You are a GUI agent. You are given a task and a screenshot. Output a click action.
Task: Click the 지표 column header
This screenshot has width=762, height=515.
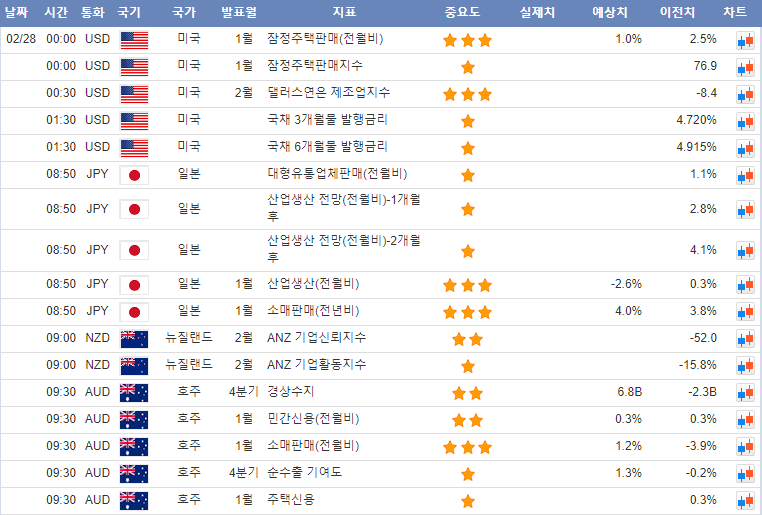click(x=344, y=13)
